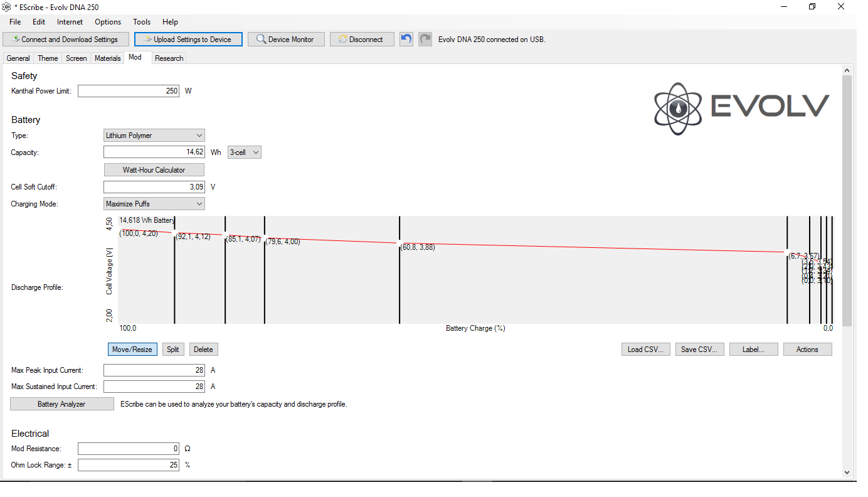Screen dimensions: 868x497
Task: Open the Tools menu
Action: tap(142, 22)
